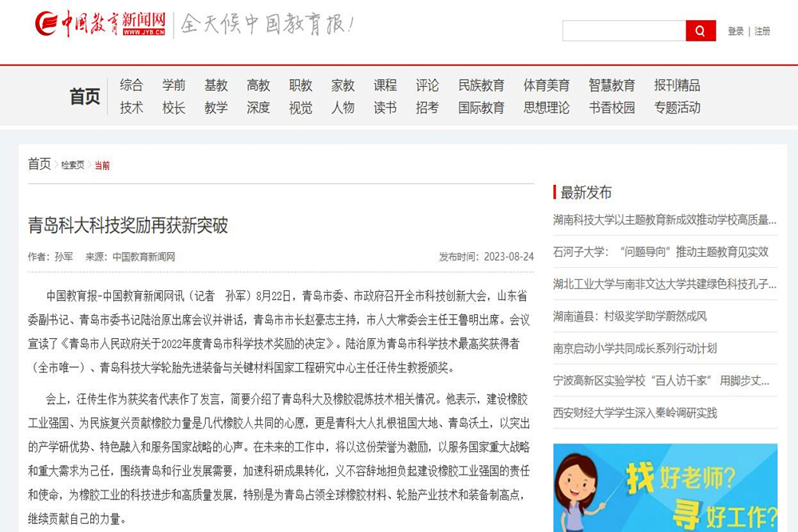Open the 湖南科技大学 latest news headline
Screen dimensions: 798x532
pyautogui.click(x=665, y=219)
